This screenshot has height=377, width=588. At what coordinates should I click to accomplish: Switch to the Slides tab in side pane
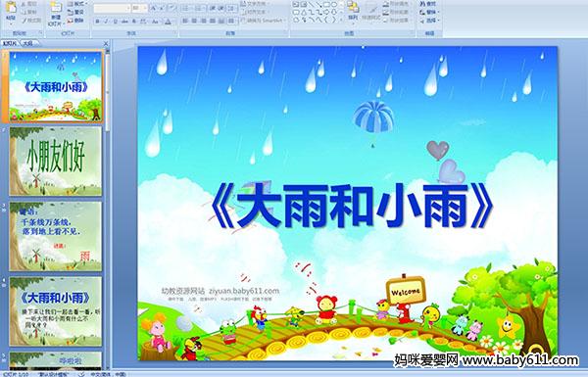click(10, 43)
